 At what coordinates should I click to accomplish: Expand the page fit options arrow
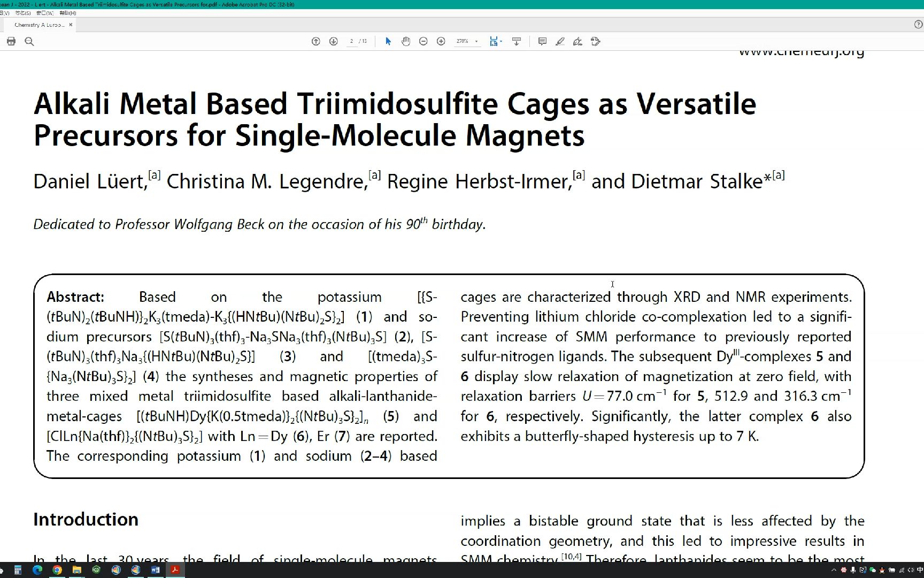(x=501, y=41)
